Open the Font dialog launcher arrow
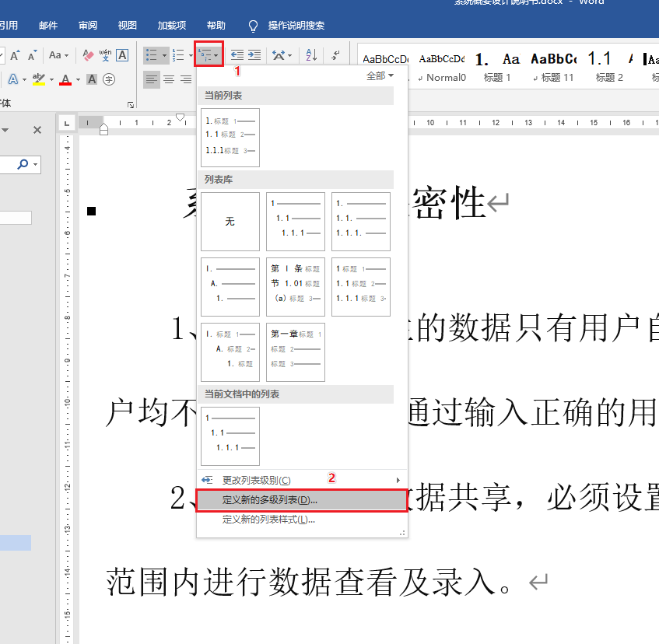 [131, 105]
